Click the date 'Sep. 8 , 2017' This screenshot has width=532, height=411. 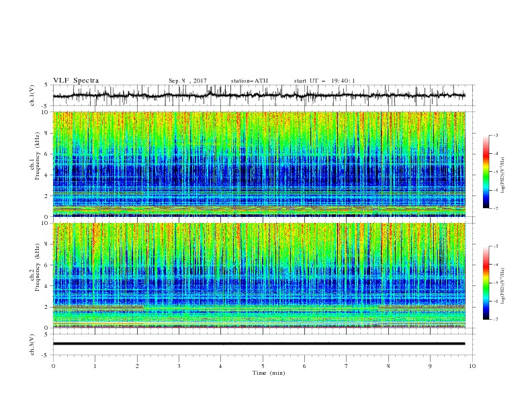pyautogui.click(x=187, y=81)
